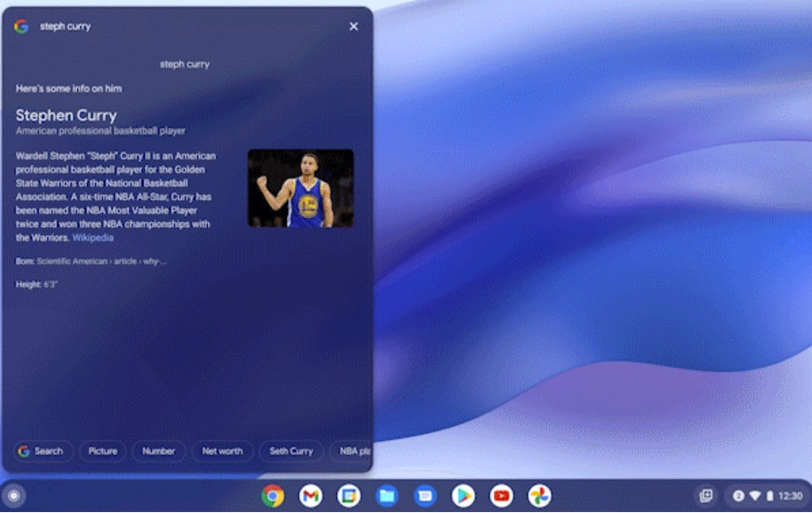Viewport: 812px width, 513px height.
Task: Open the clipboard tote holding area icon
Action: tap(707, 496)
